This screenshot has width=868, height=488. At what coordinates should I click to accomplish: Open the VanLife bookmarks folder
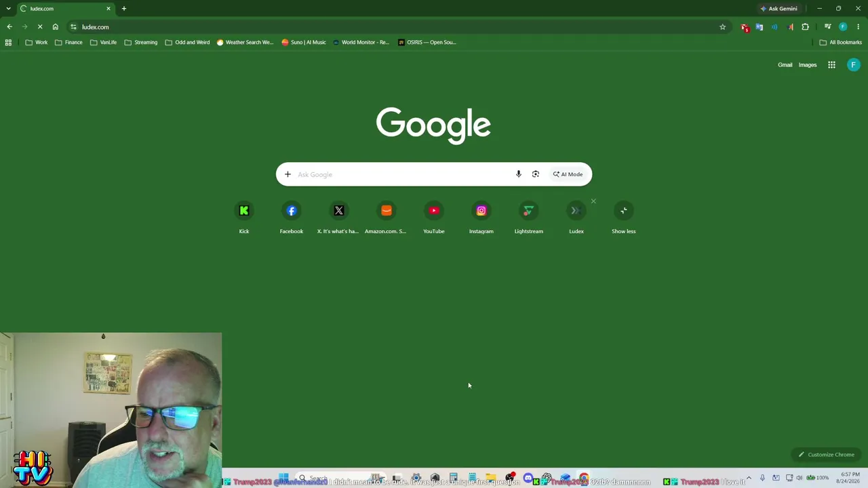point(103,42)
